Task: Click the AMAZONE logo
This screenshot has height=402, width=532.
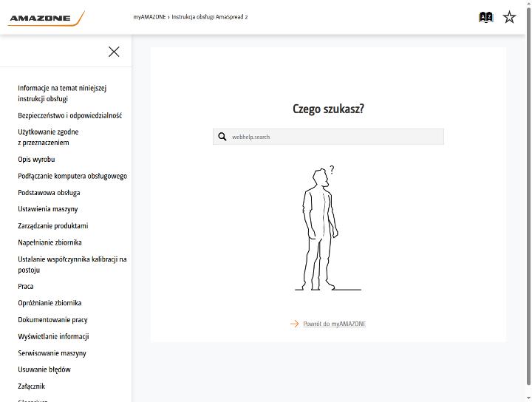Action: pos(46,18)
